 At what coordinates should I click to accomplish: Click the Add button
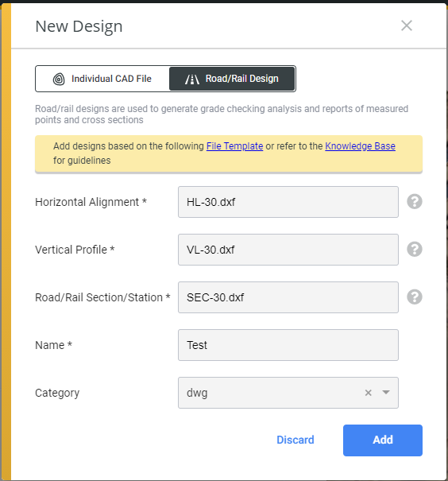click(x=382, y=440)
